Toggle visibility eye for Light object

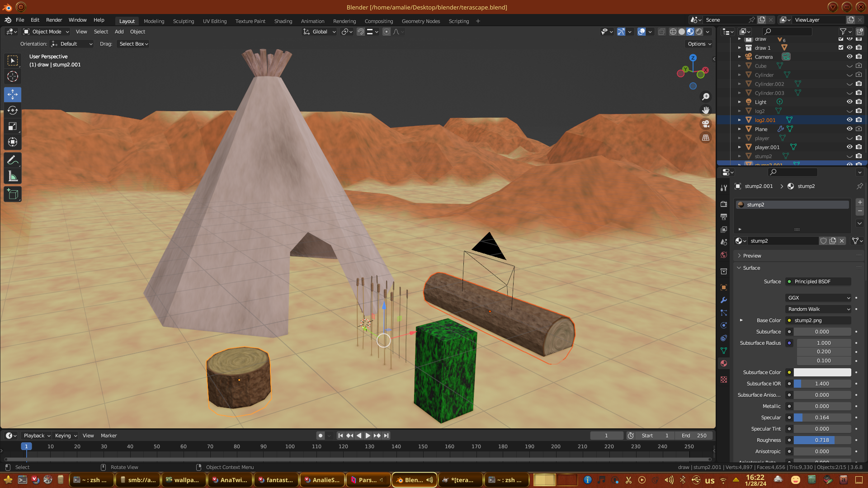tap(849, 102)
